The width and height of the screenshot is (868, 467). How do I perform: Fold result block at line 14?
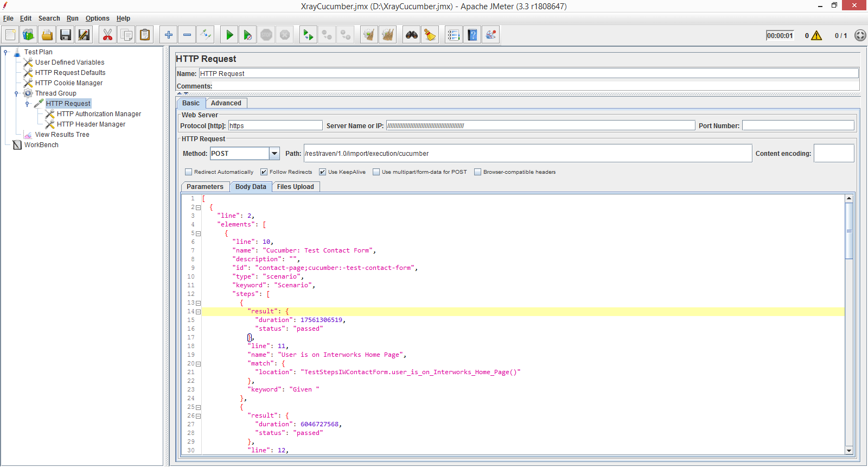point(199,312)
